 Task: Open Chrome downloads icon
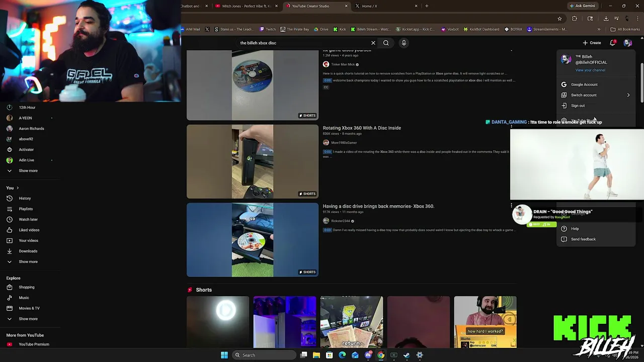coord(606,19)
